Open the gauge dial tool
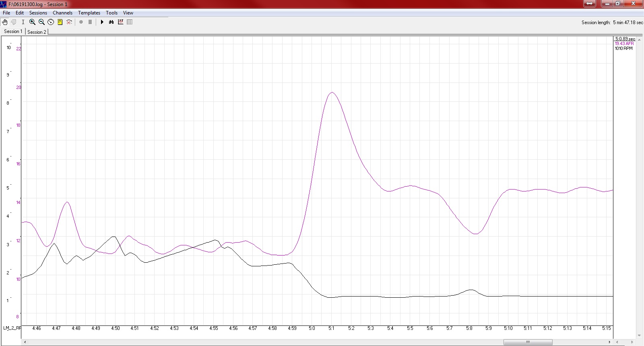 pyautogui.click(x=51, y=22)
